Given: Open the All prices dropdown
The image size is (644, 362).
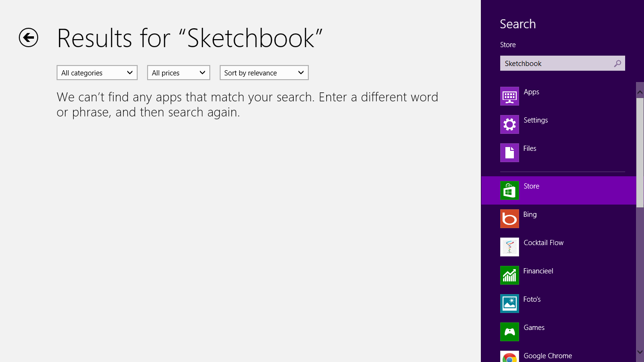Looking at the screenshot, I should click(179, 73).
